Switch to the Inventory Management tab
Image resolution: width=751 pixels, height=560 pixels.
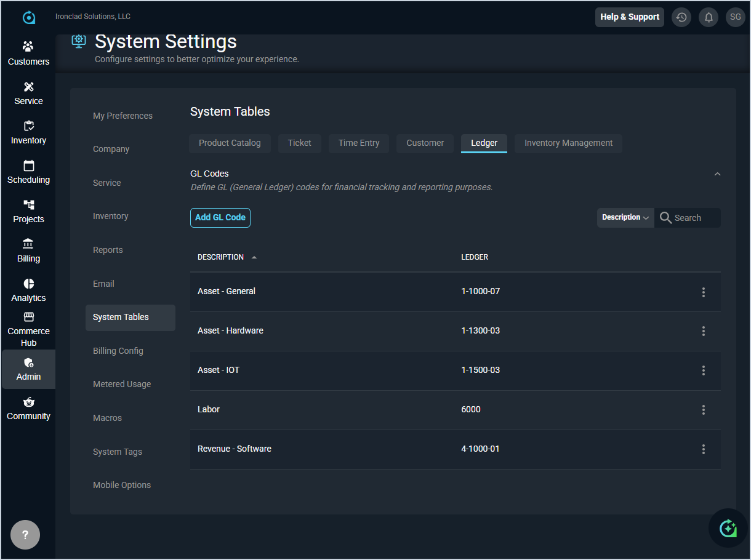(x=568, y=143)
